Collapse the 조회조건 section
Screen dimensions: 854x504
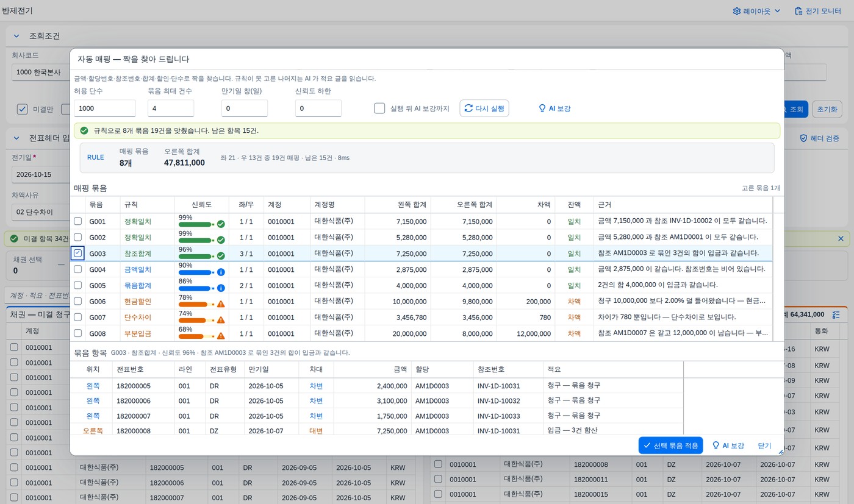tap(16, 36)
